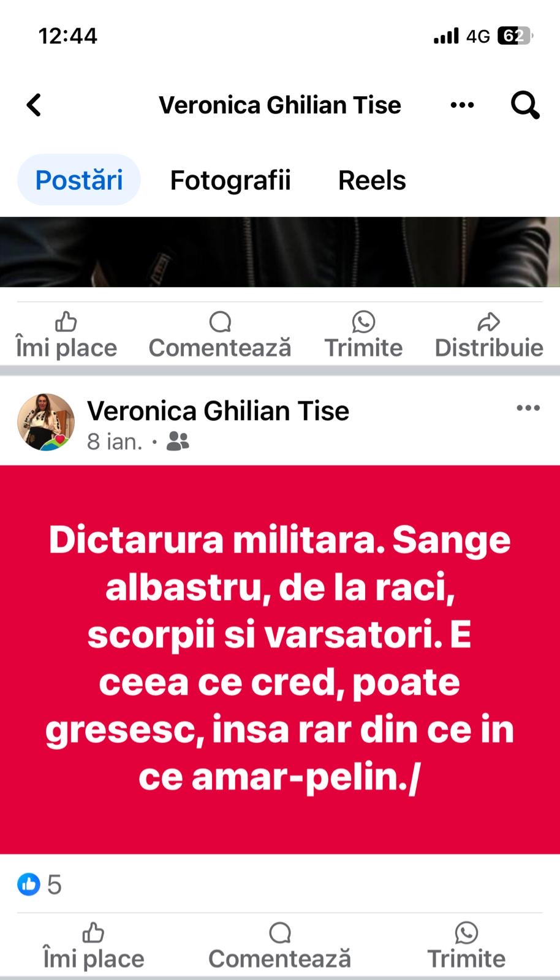Send upper post via WhatsApp Trimite
The height and width of the screenshot is (980, 560).
363,335
